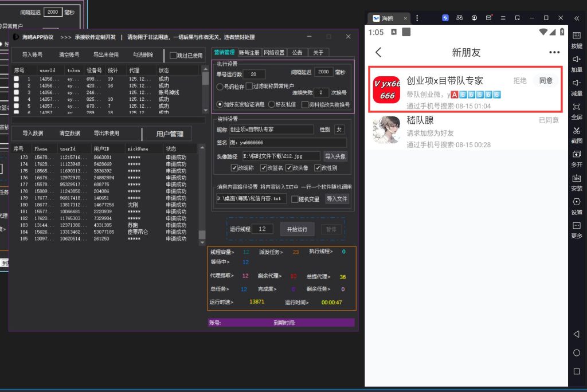Enable the 过滤昵称异常用户 checkbox
This screenshot has width=587, height=392.
coord(251,84)
